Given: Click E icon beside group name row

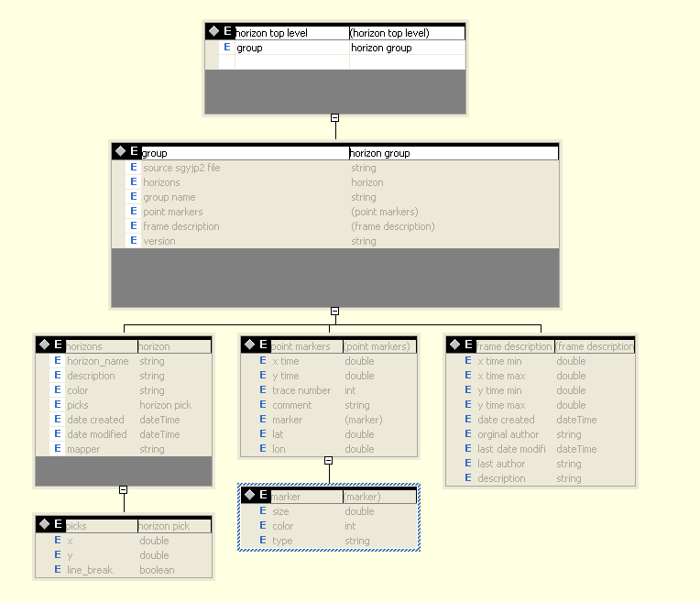Looking at the screenshot, I should coord(134,196).
